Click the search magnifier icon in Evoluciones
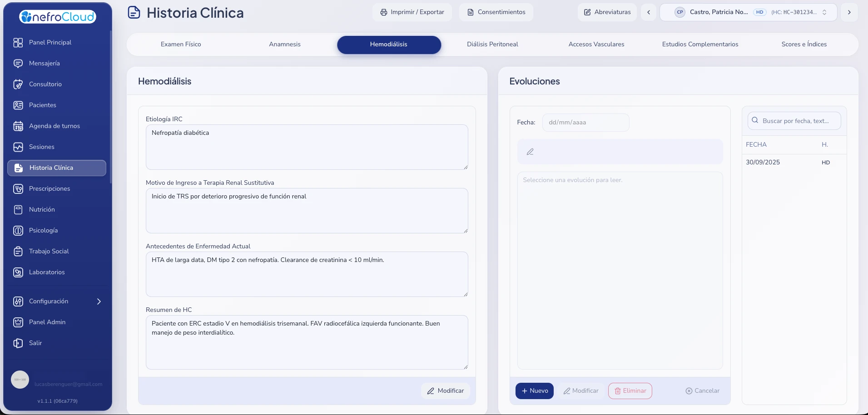 pyautogui.click(x=755, y=120)
